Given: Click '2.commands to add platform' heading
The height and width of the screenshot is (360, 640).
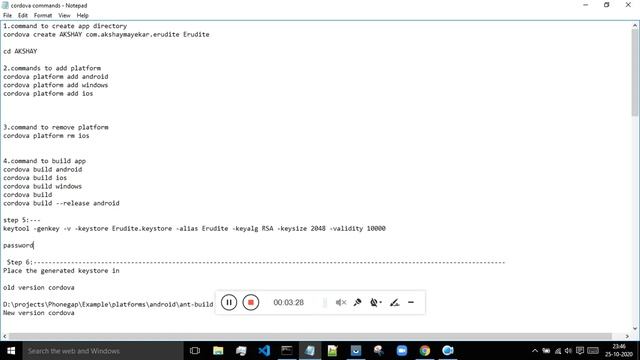Looking at the screenshot, I should (x=52, y=68).
